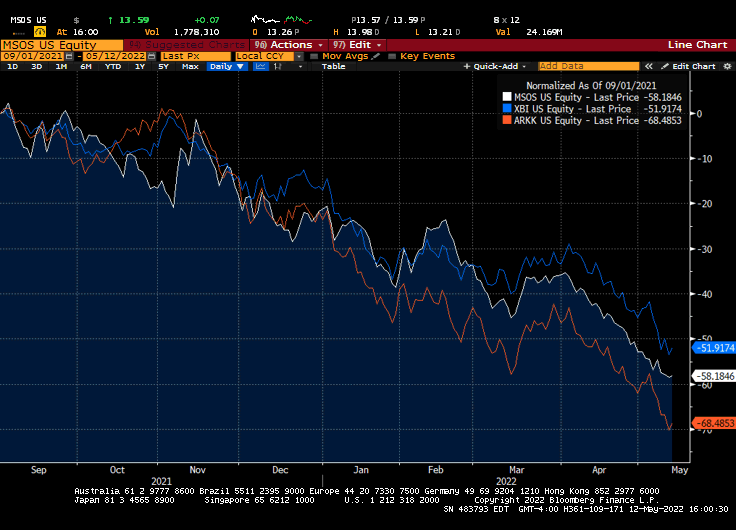Screen dimensions: 736x530
Task: Click the XBI blue legend swatch
Action: tap(506, 108)
